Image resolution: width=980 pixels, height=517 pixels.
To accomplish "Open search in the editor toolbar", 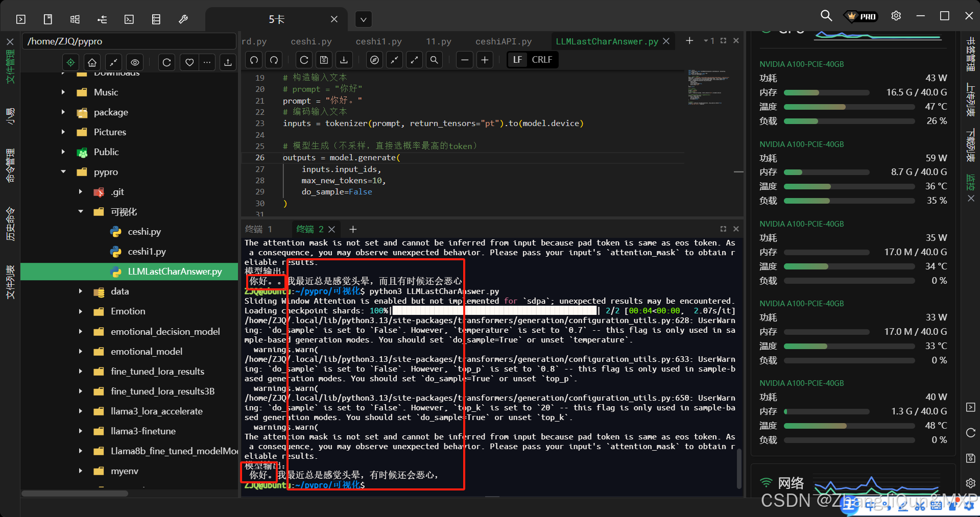I will click(434, 60).
